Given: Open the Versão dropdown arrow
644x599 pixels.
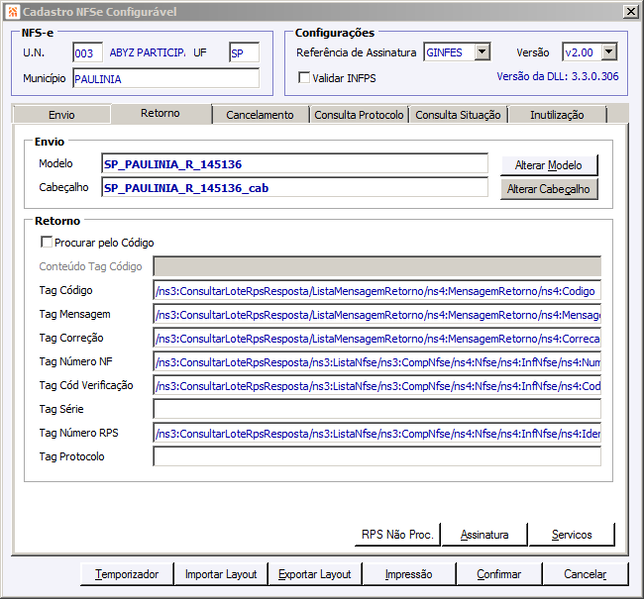Looking at the screenshot, I should 609,52.
